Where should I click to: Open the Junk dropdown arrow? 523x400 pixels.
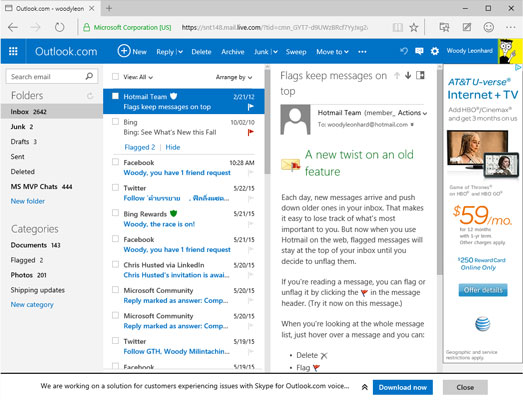[275, 52]
